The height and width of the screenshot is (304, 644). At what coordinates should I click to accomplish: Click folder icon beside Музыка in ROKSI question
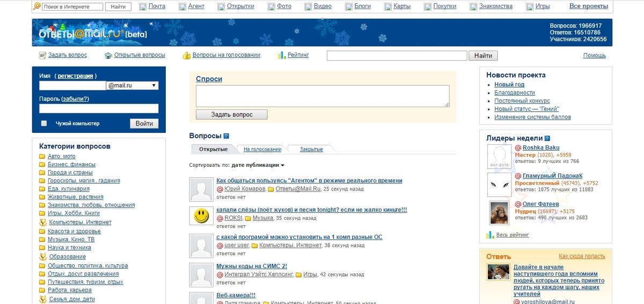point(247,218)
